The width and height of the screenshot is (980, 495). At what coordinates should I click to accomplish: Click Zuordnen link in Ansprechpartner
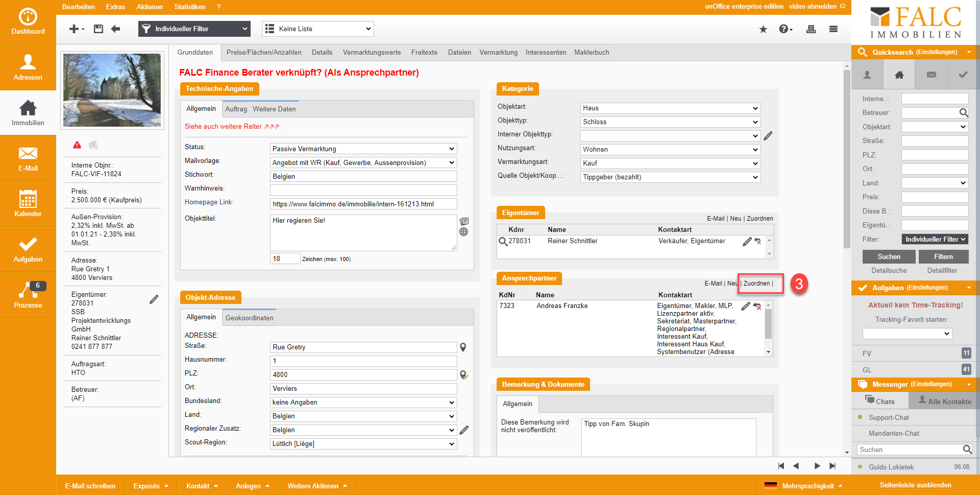tap(756, 284)
